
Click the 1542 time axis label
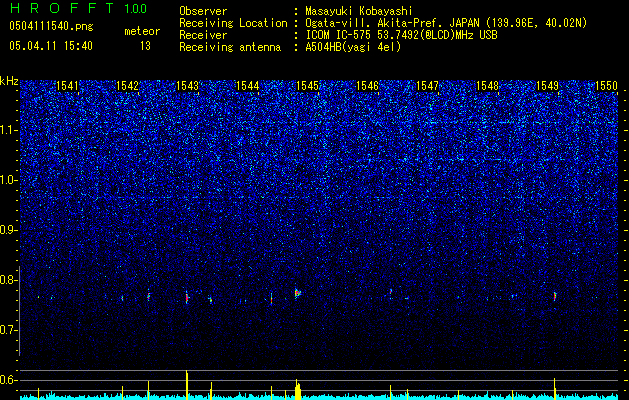click(x=127, y=85)
